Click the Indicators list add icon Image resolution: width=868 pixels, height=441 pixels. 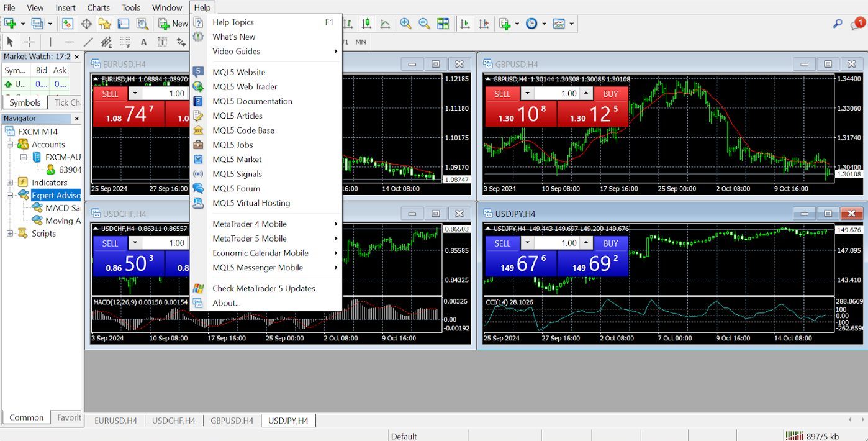click(x=505, y=24)
